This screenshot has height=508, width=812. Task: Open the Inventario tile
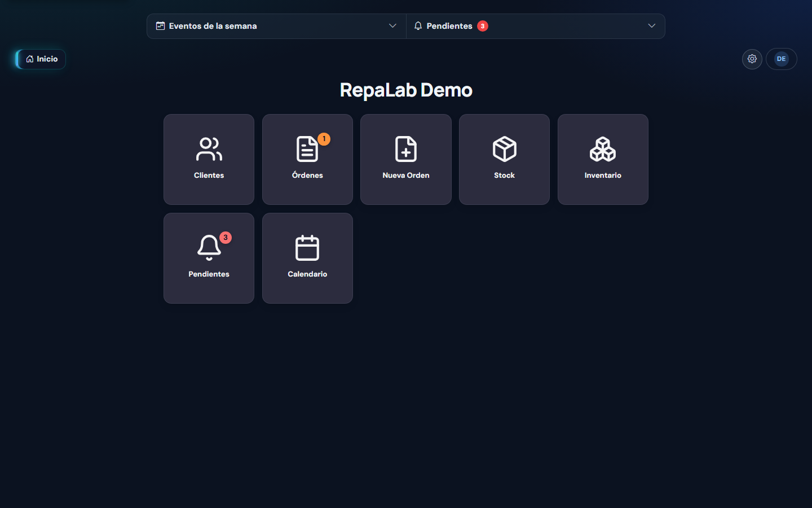tap(603, 159)
